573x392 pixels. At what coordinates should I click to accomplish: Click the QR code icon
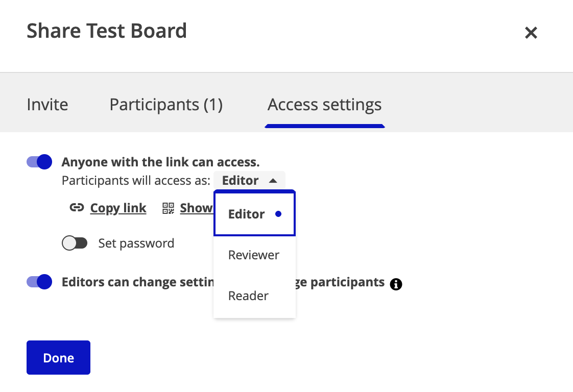(169, 208)
